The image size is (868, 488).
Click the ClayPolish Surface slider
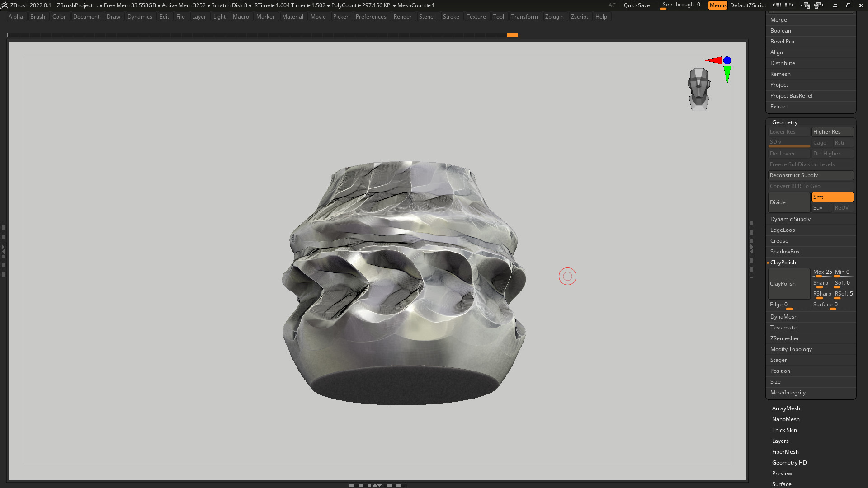click(x=833, y=305)
